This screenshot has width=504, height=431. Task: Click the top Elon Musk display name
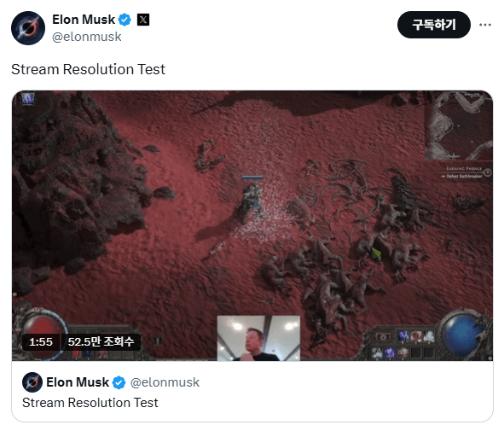click(84, 20)
